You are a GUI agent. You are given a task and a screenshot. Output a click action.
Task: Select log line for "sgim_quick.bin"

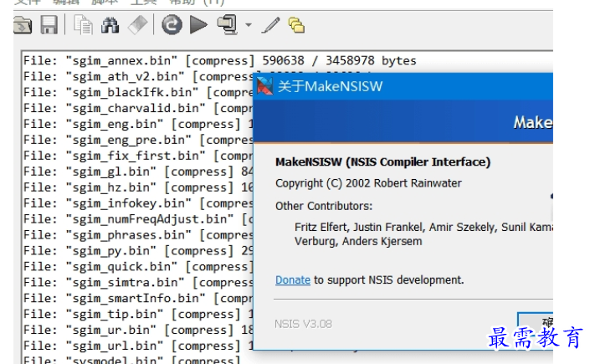click(x=138, y=266)
